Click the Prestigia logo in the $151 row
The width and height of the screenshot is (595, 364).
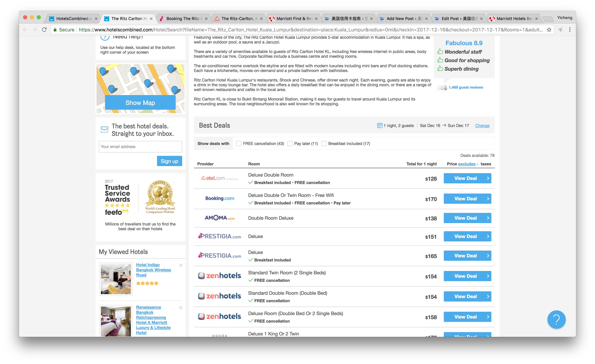coord(220,236)
